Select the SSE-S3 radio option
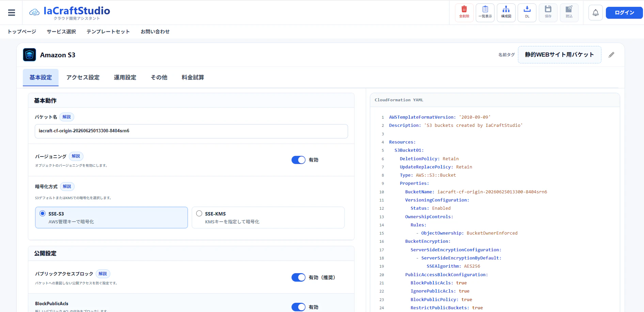 point(111,218)
